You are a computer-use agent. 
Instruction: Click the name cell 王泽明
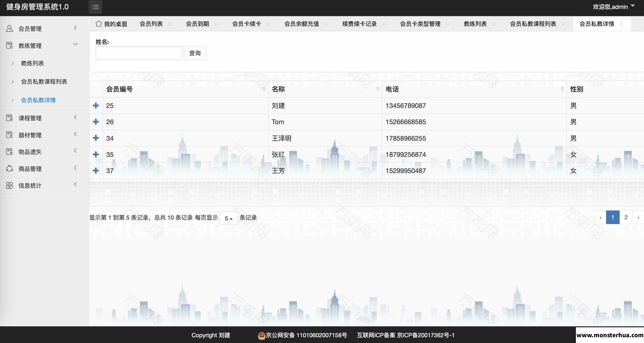(x=282, y=138)
